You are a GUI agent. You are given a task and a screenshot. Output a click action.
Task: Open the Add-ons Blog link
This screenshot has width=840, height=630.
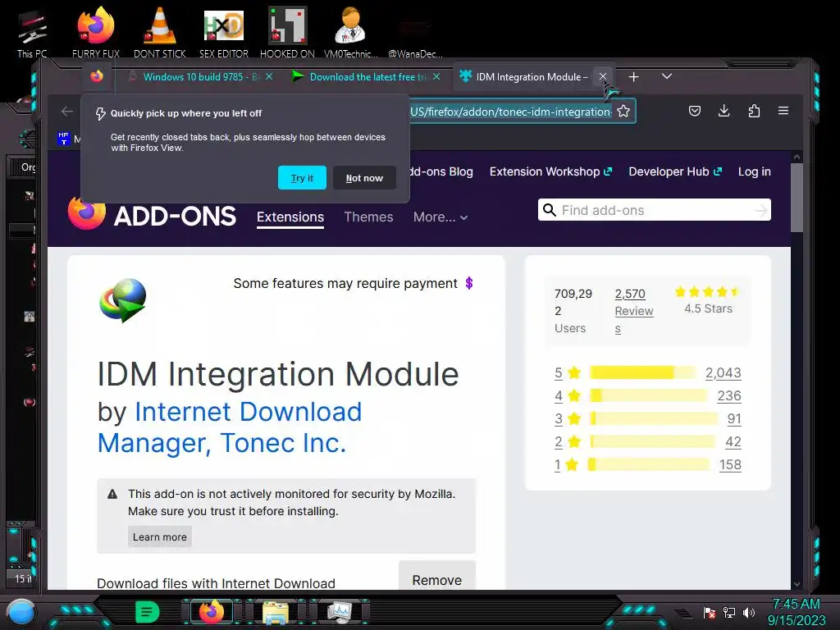tap(441, 171)
